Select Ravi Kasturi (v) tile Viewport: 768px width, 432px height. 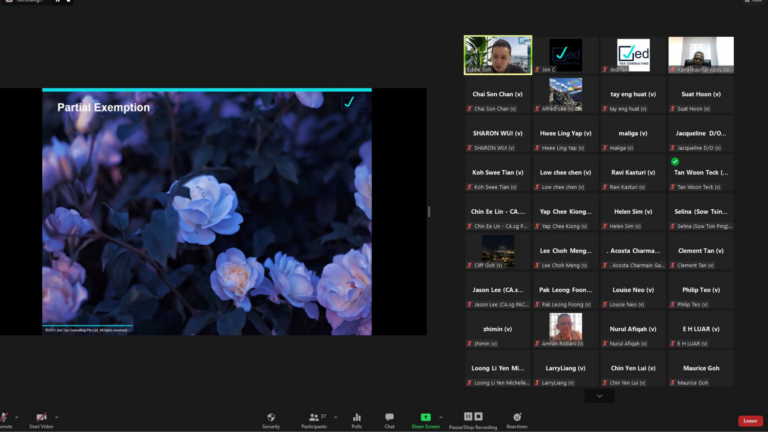click(x=633, y=172)
